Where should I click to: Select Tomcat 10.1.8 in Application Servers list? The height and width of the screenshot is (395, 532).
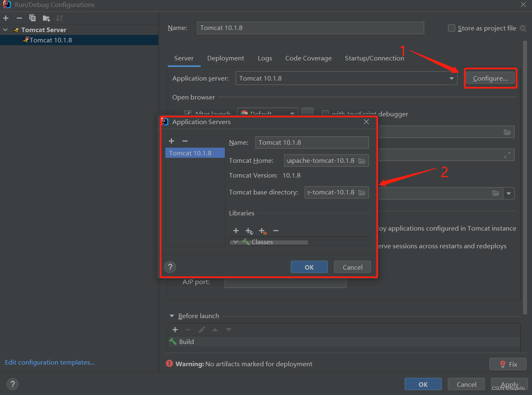pos(195,153)
